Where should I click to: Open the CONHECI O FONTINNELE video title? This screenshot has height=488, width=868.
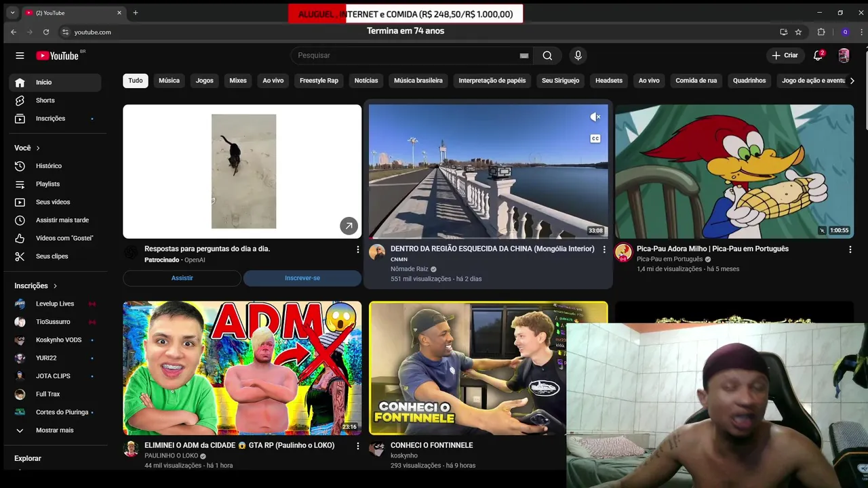click(x=431, y=445)
